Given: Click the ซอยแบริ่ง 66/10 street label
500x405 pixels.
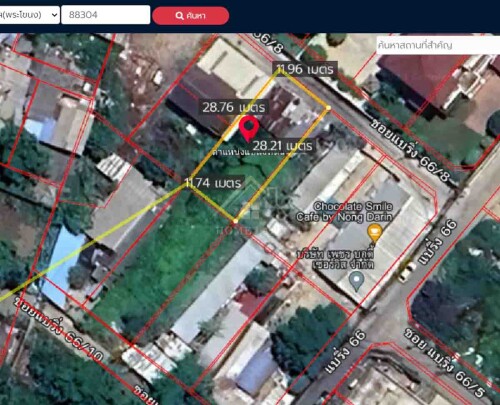Looking at the screenshot, I should click(x=58, y=329).
